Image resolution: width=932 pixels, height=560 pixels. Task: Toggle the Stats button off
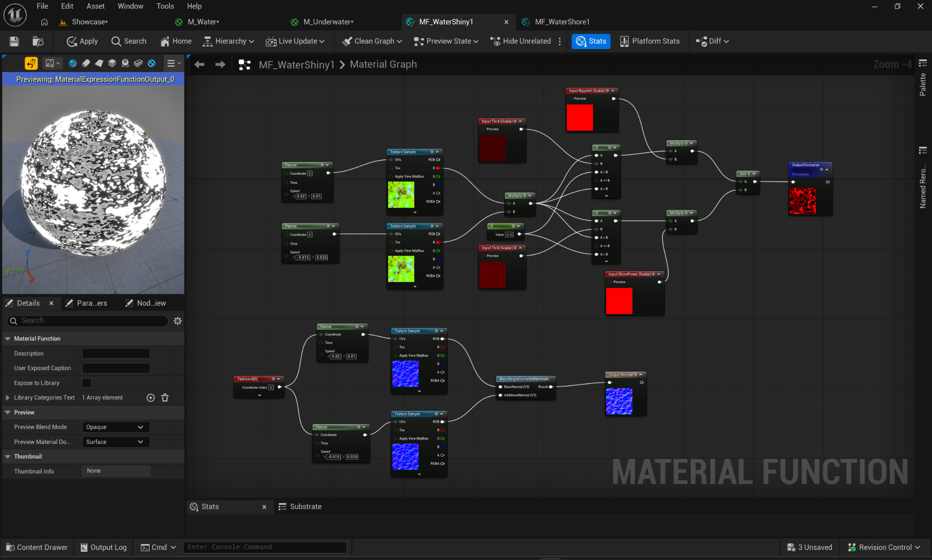tap(591, 41)
